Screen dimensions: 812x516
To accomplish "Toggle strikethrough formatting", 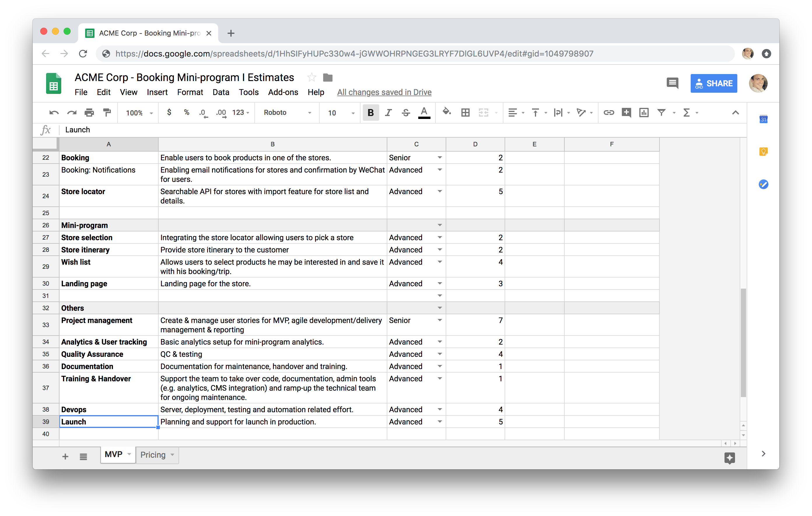I will coord(406,113).
